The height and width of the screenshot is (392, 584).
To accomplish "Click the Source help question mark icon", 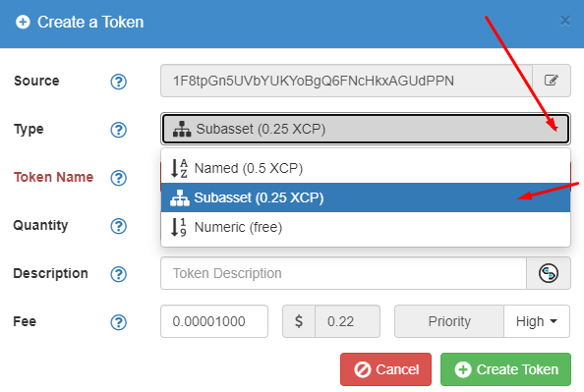I will [x=118, y=82].
